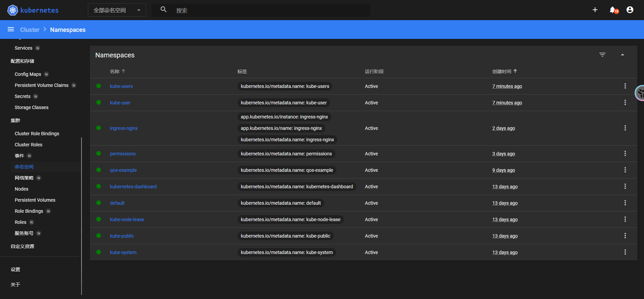Select 网络策略 in sidebar
This screenshot has width=644, height=299.
pyautogui.click(x=24, y=178)
